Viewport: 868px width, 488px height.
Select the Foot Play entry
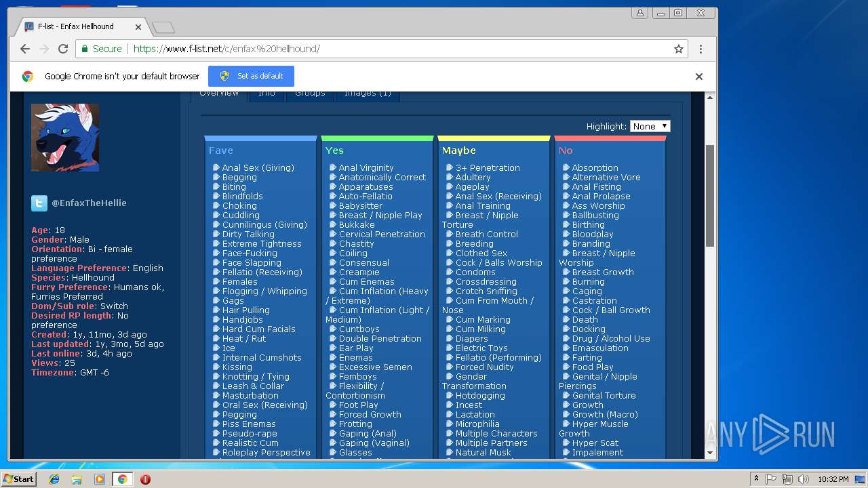tap(358, 405)
